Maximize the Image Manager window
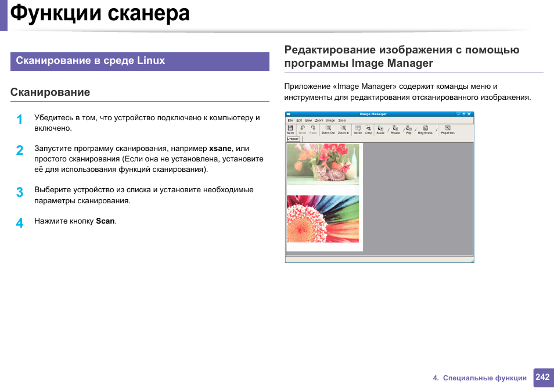This screenshot has height=392, width=554. pos(463,114)
